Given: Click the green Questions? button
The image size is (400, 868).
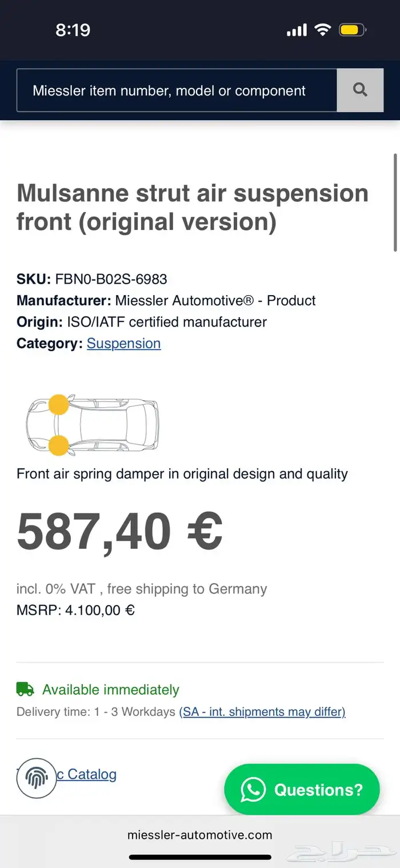Looking at the screenshot, I should (x=302, y=790).
